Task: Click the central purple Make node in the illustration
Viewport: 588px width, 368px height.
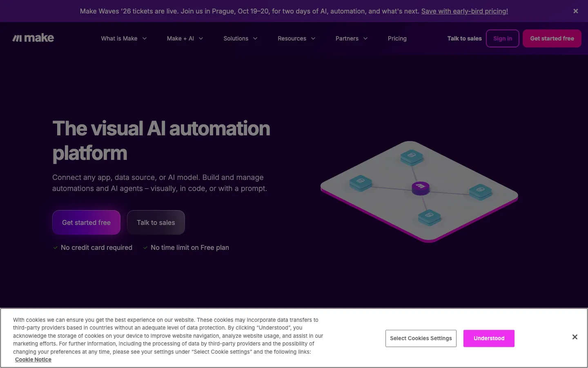Action: click(420, 188)
